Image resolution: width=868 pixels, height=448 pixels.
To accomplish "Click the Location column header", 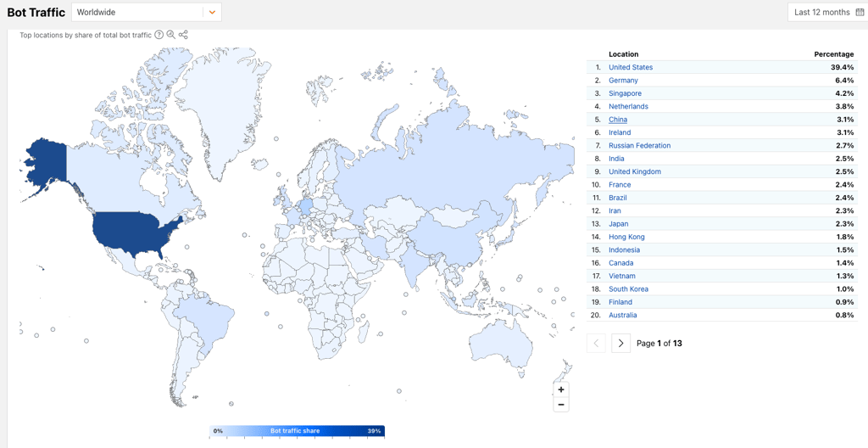I will click(623, 54).
